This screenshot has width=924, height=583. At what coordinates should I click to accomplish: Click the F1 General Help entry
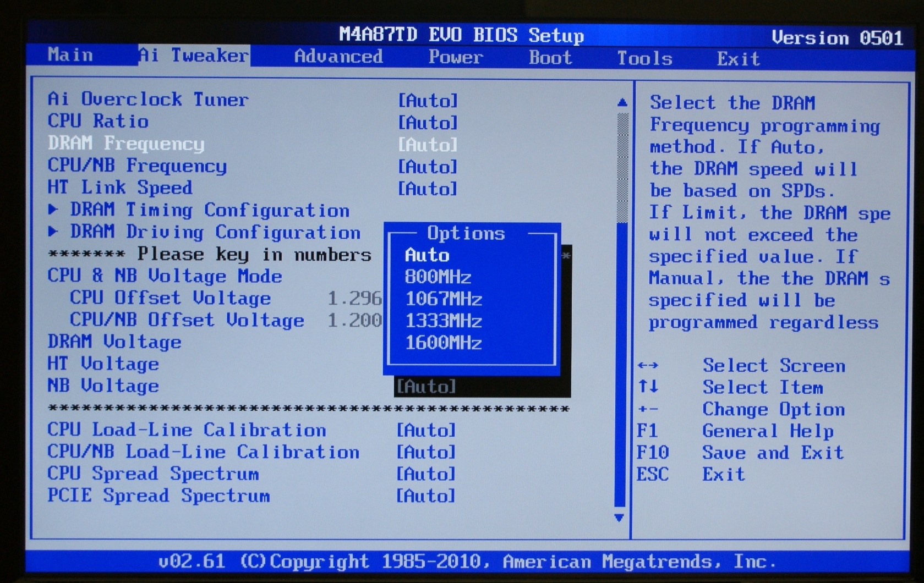735,431
